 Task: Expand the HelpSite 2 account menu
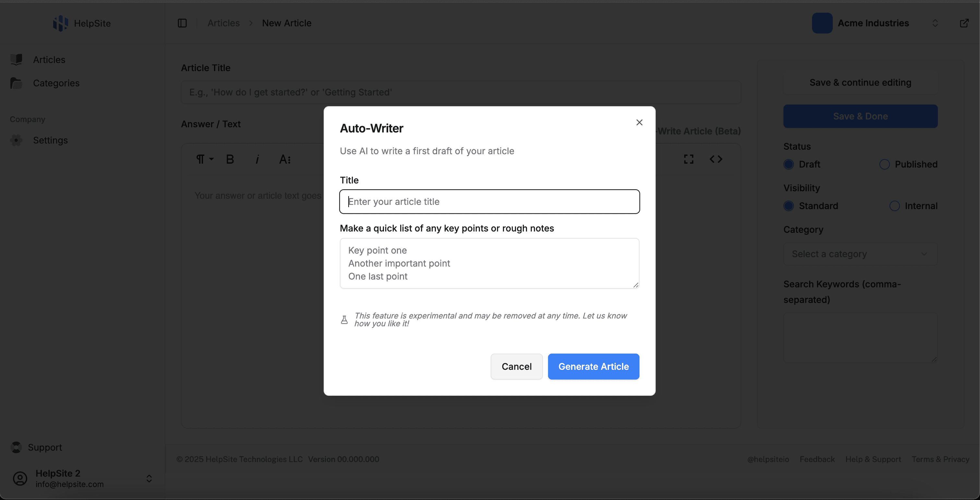149,478
